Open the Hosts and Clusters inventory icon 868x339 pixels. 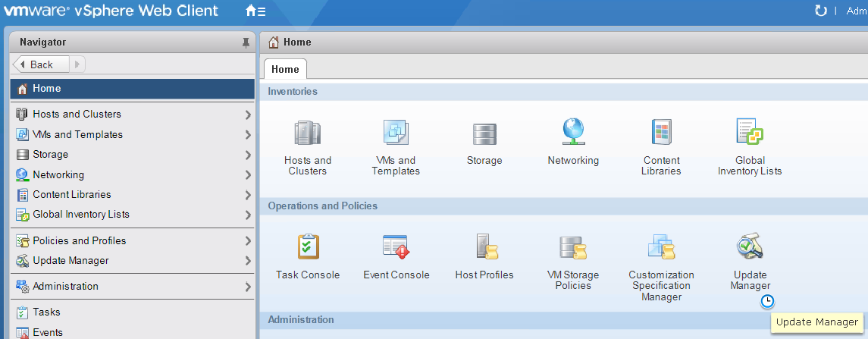point(307,133)
